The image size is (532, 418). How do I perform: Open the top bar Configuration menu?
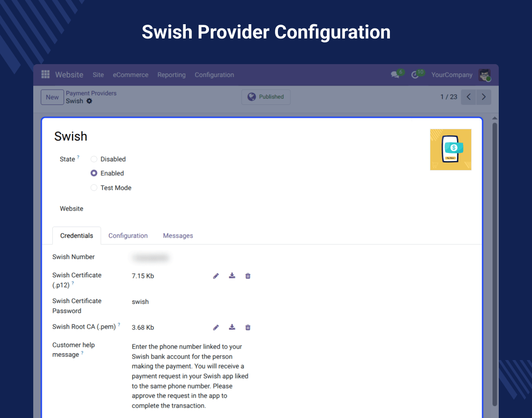(x=214, y=75)
